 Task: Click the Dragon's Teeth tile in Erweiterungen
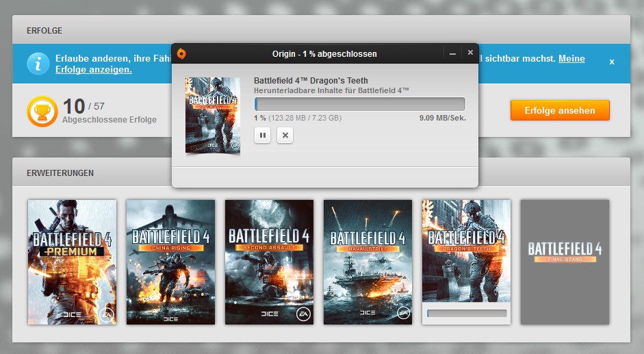point(466,253)
